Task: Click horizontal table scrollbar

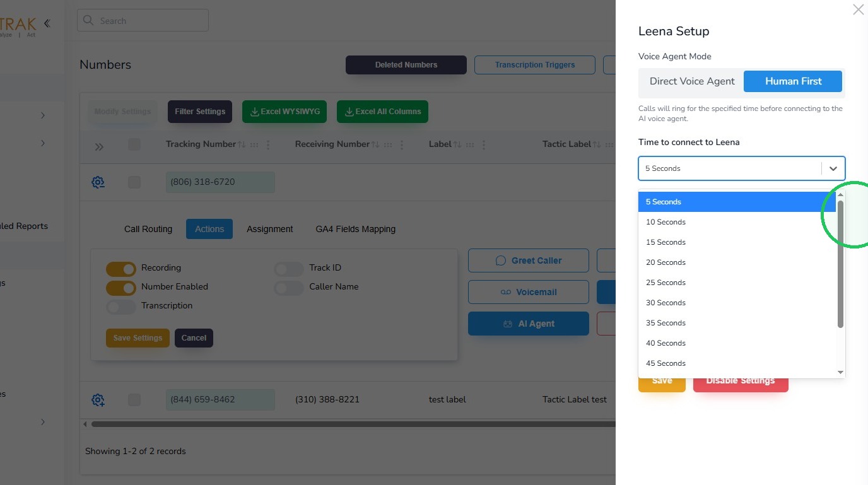Action: pyautogui.click(x=353, y=424)
